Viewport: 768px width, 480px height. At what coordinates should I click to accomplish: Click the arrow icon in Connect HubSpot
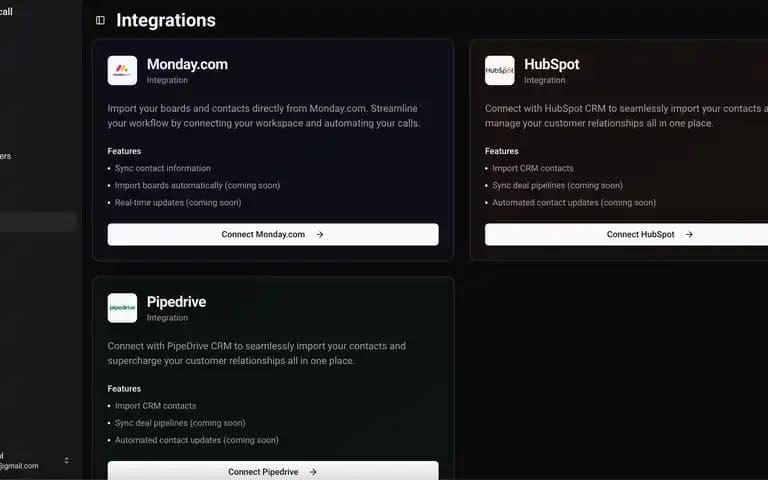pyautogui.click(x=689, y=235)
